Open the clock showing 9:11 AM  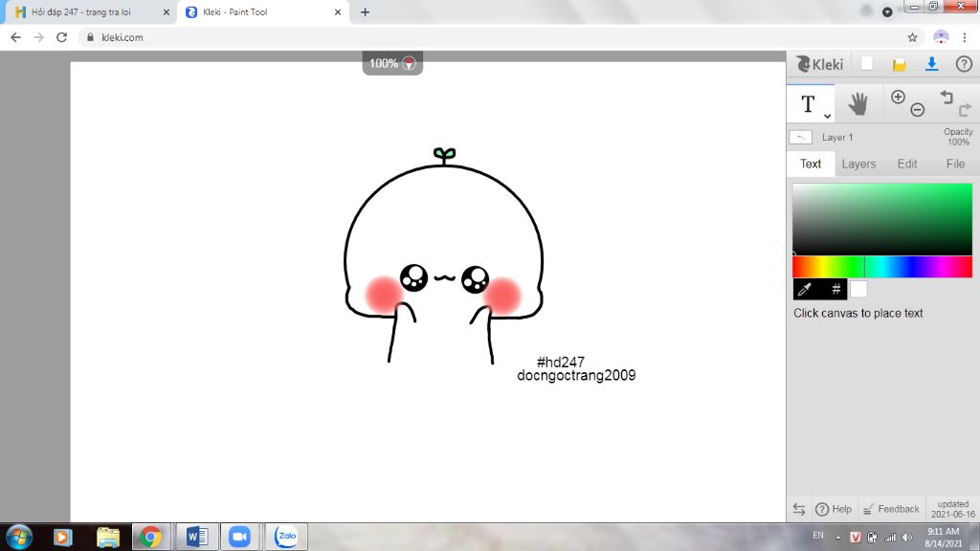[x=943, y=538]
